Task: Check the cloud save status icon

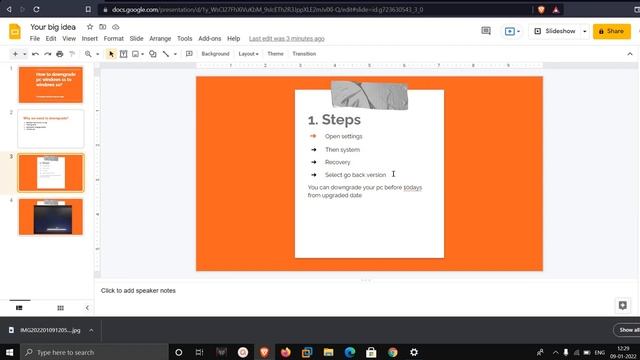Action: [x=116, y=27]
